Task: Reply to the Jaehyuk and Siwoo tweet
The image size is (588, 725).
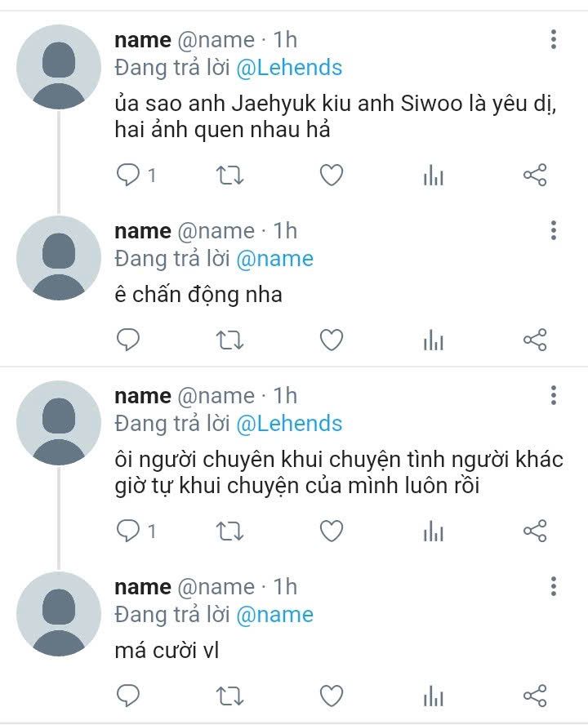Action: point(129,175)
